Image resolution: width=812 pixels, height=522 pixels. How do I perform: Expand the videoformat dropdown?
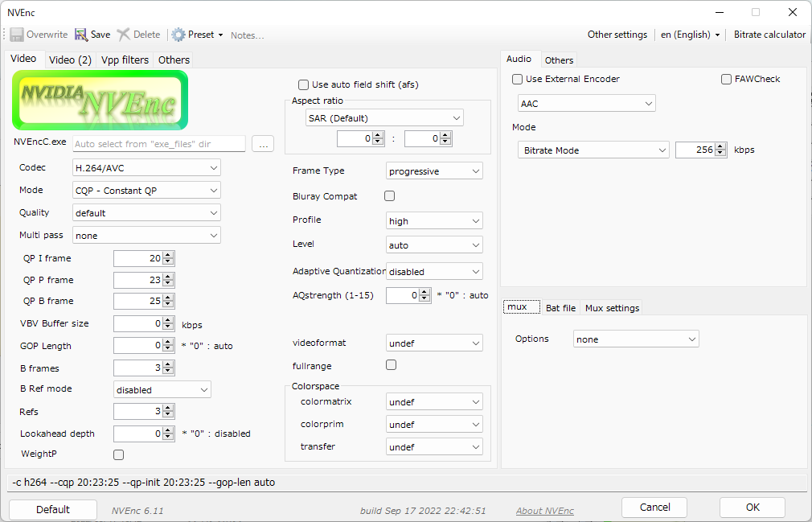[x=434, y=343]
